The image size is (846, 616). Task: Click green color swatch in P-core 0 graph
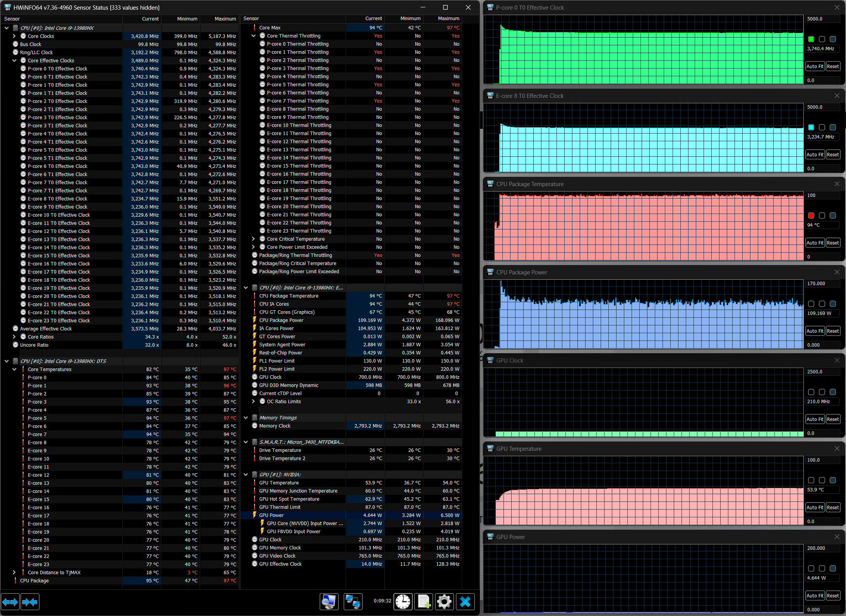[x=811, y=39]
